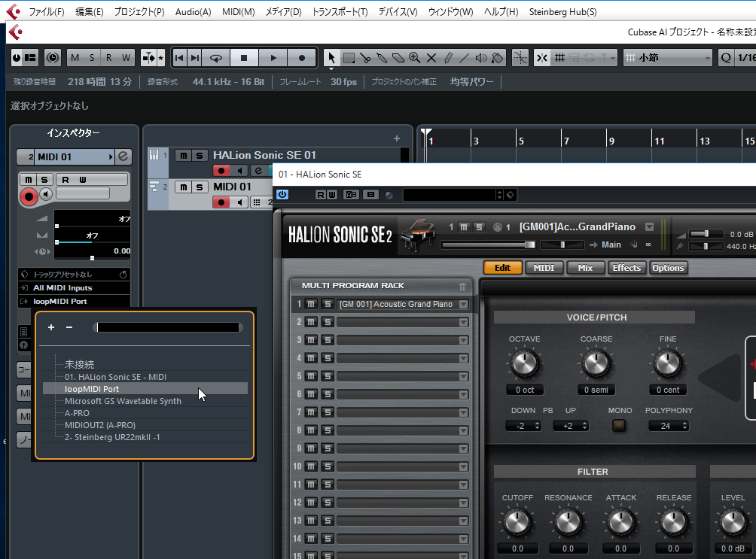Adjust the HALion slot pan slider
Screen dimensions: 756x559
(x=562, y=245)
